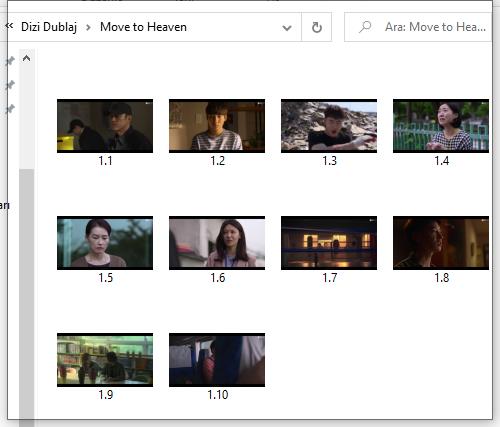Image resolution: width=500 pixels, height=427 pixels.
Task: Select video thumbnail 1.9
Action: coord(105,360)
